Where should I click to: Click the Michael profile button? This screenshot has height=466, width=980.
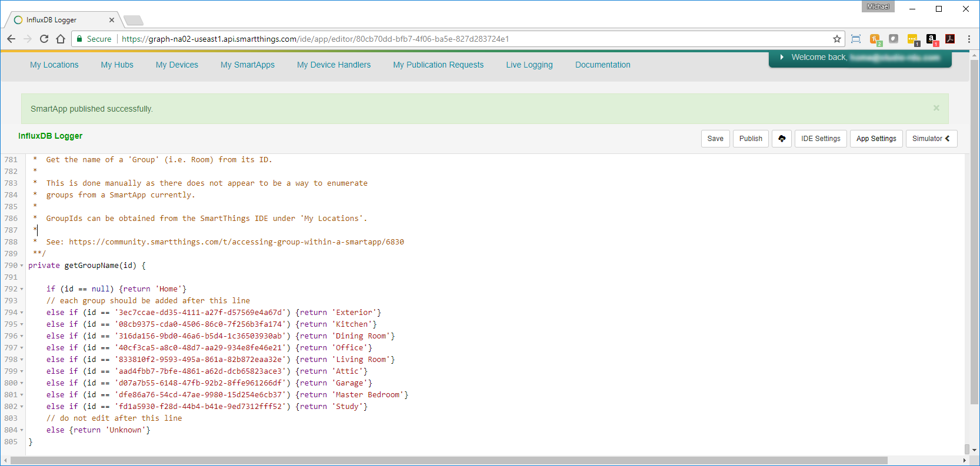click(x=878, y=6)
